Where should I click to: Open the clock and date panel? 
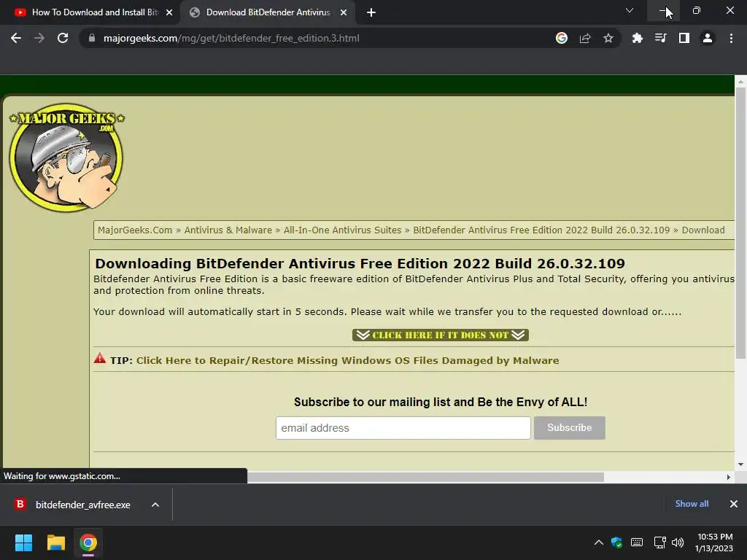point(714,542)
